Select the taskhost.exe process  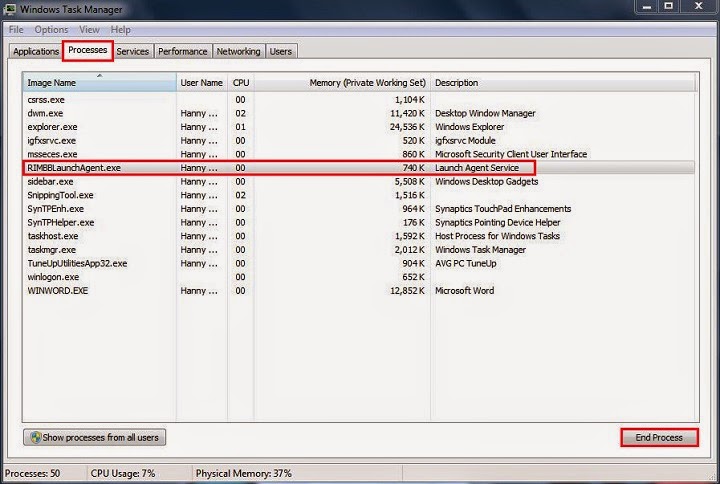358,236
